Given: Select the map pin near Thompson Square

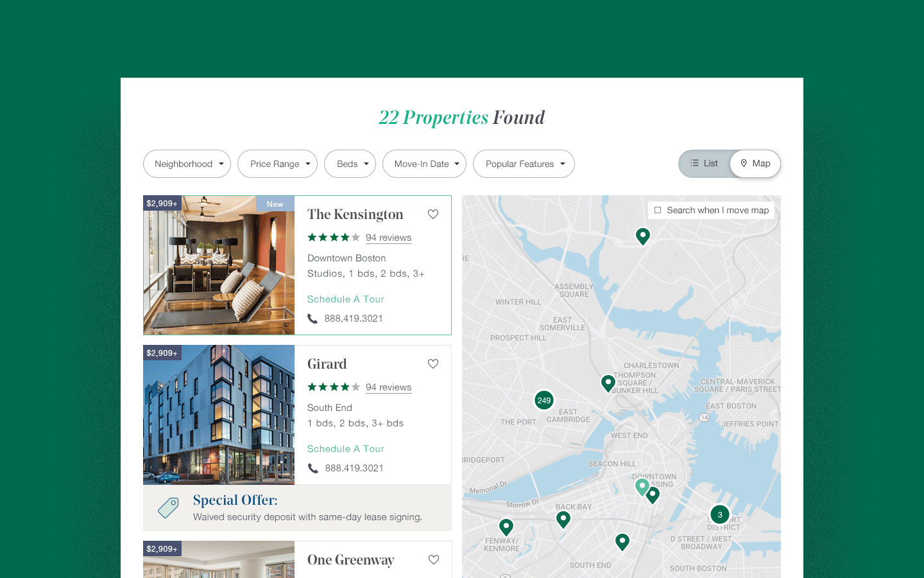Looking at the screenshot, I should pyautogui.click(x=608, y=383).
